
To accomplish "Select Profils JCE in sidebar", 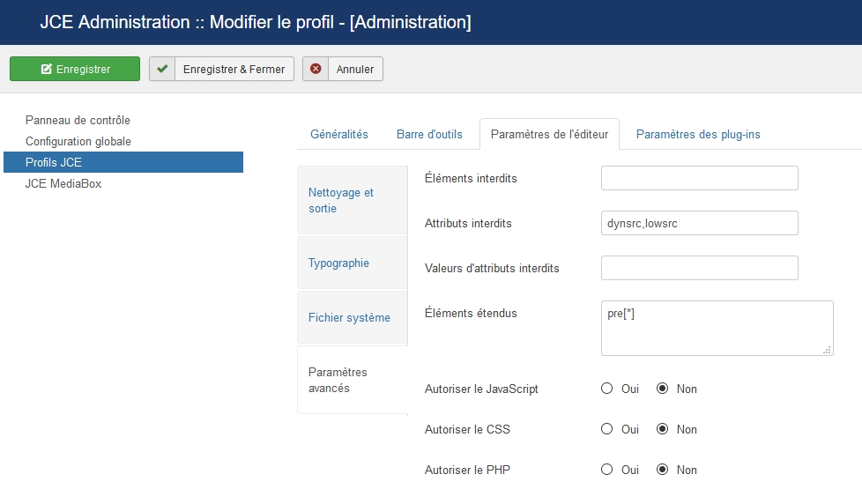I will [123, 162].
